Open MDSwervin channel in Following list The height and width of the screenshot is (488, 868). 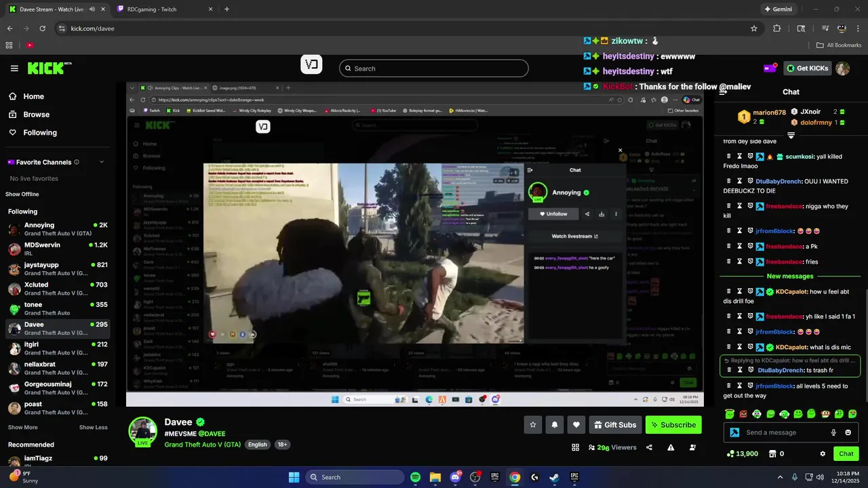click(x=58, y=249)
